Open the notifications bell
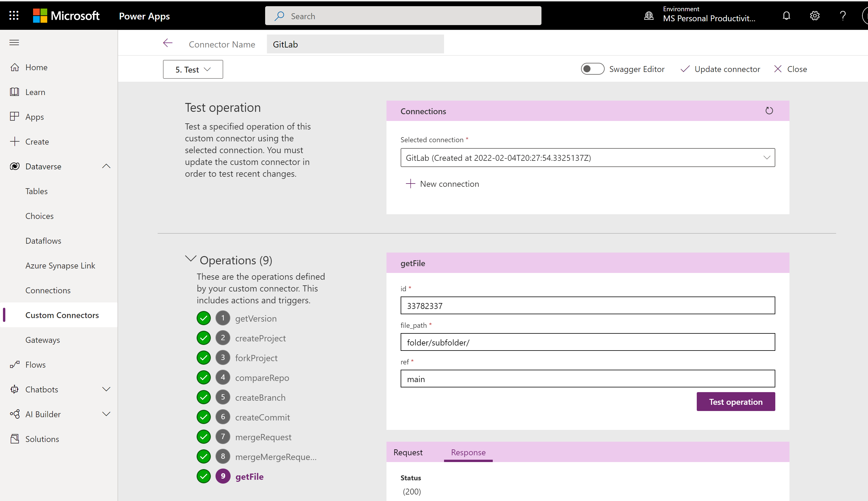The image size is (868, 501). [786, 15]
